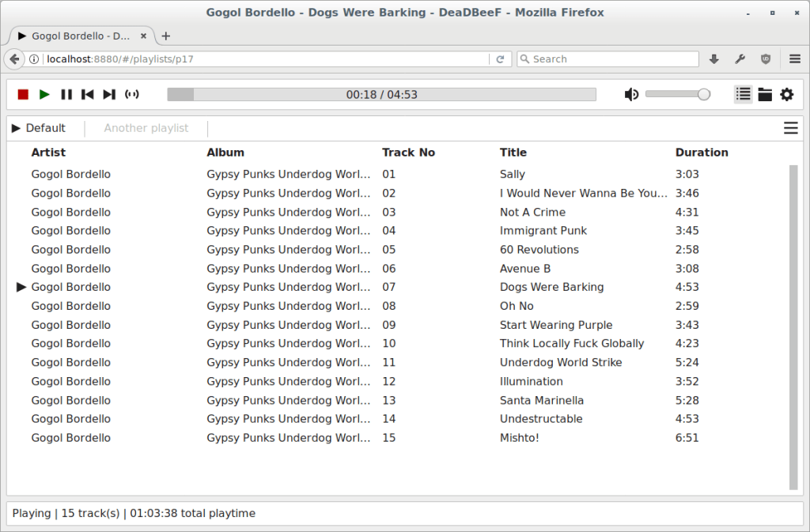Skip to the next track

pyautogui.click(x=109, y=94)
